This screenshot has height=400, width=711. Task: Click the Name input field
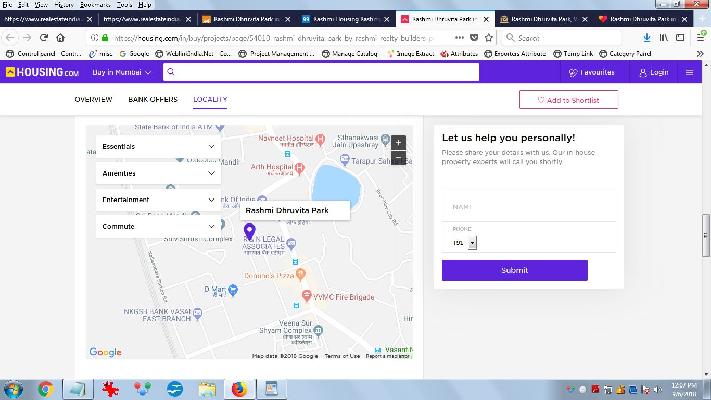(x=529, y=207)
